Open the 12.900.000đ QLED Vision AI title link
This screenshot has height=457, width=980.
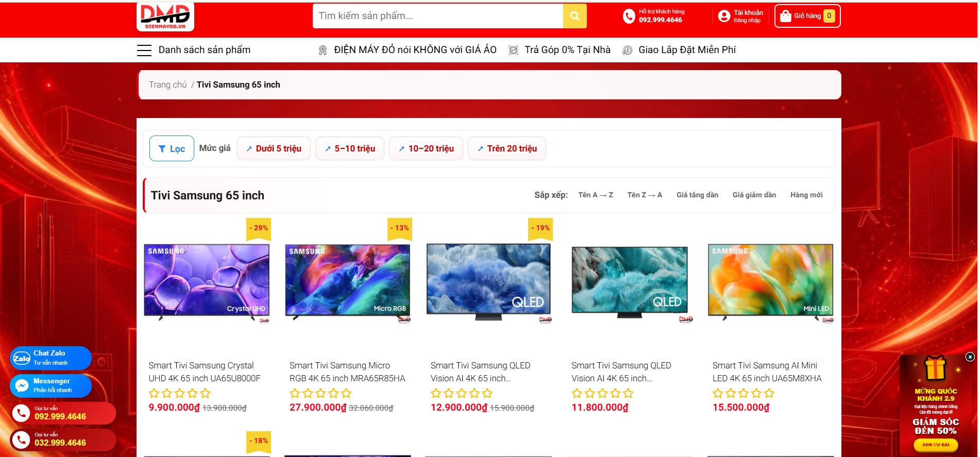point(480,372)
